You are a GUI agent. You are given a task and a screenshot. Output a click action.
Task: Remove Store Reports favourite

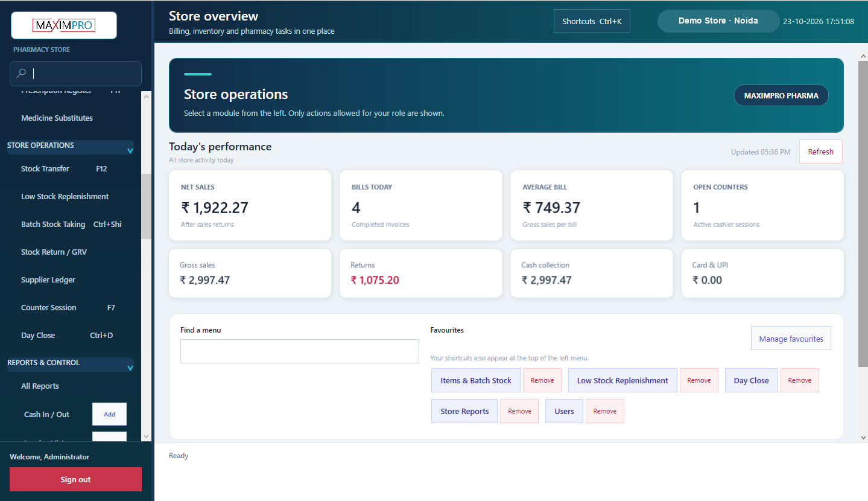coord(519,411)
